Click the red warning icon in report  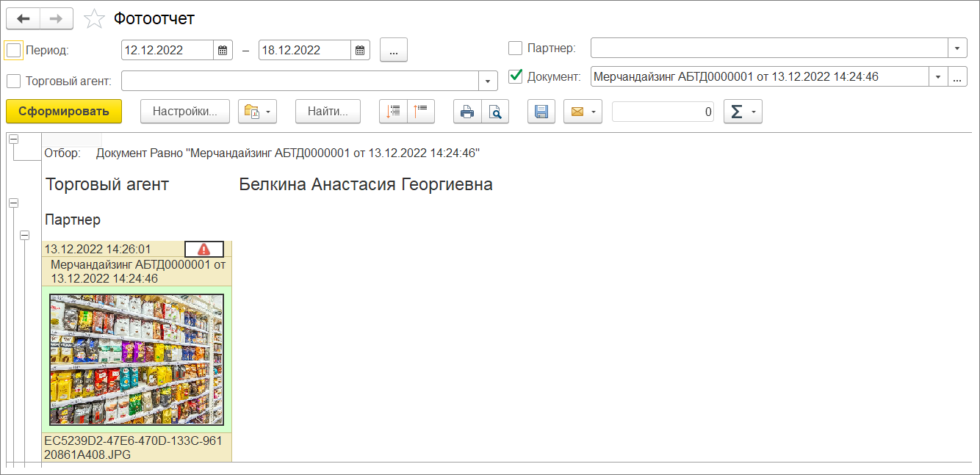pyautogui.click(x=204, y=249)
